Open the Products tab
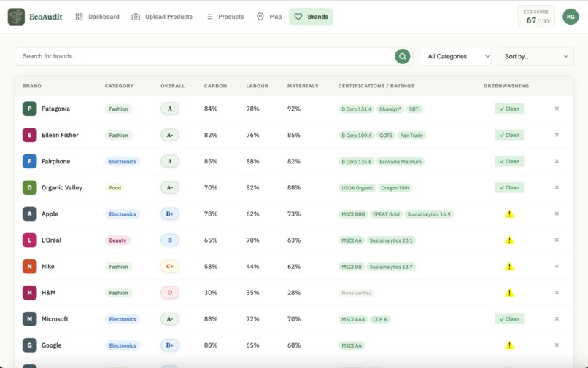The image size is (588, 368). [225, 17]
